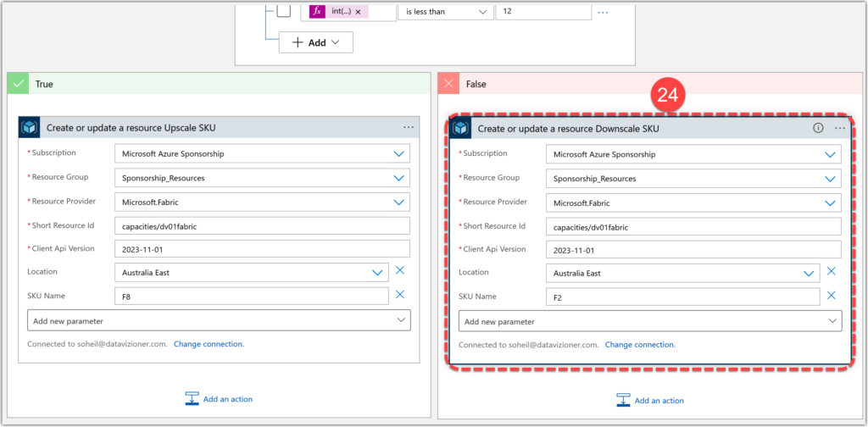Viewport: 868px width, 427px height.
Task: Click the fx expression icon in condition
Action: (x=317, y=11)
